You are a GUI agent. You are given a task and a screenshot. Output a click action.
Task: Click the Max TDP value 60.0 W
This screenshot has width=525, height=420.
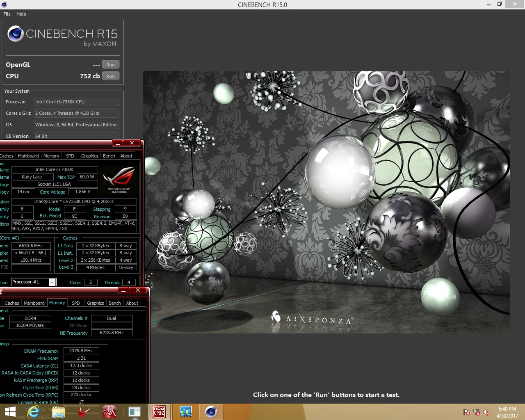(x=87, y=177)
